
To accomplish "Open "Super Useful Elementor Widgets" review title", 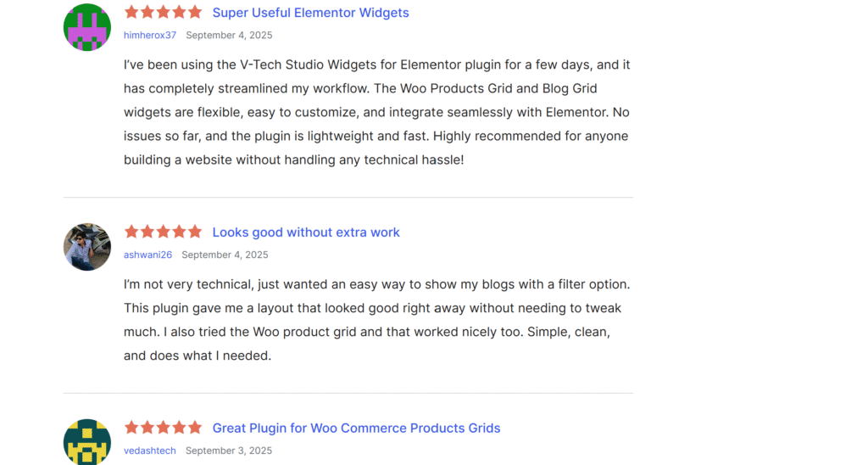I will (x=310, y=13).
